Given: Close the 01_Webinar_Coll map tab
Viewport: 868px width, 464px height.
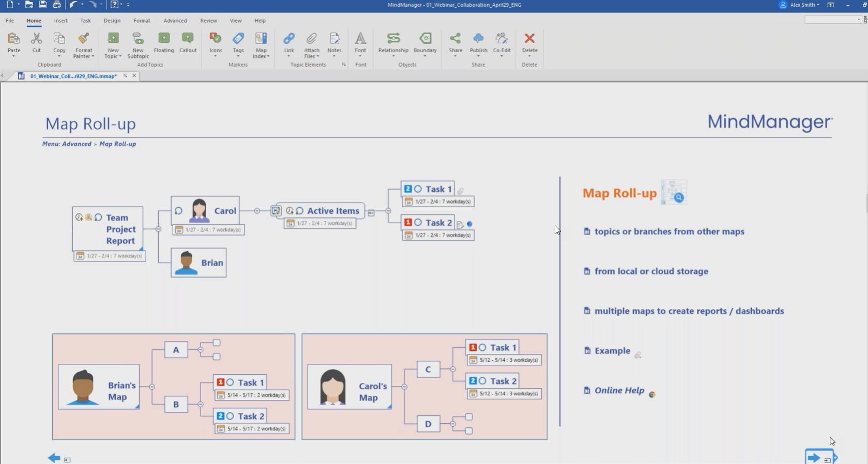Looking at the screenshot, I should (134, 76).
